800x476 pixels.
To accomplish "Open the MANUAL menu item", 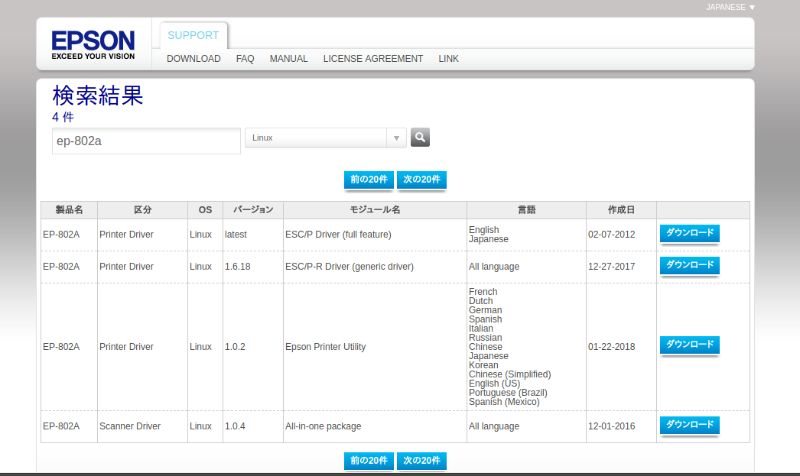I will coord(289,59).
